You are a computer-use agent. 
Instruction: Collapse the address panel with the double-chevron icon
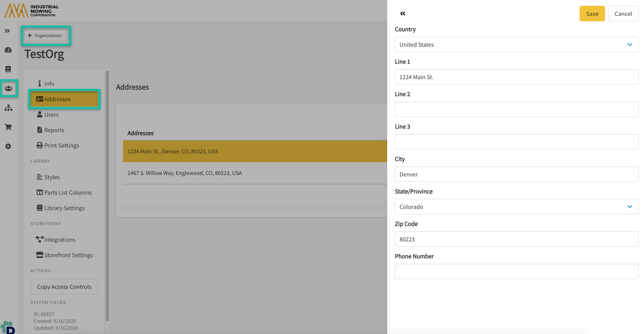(x=403, y=14)
